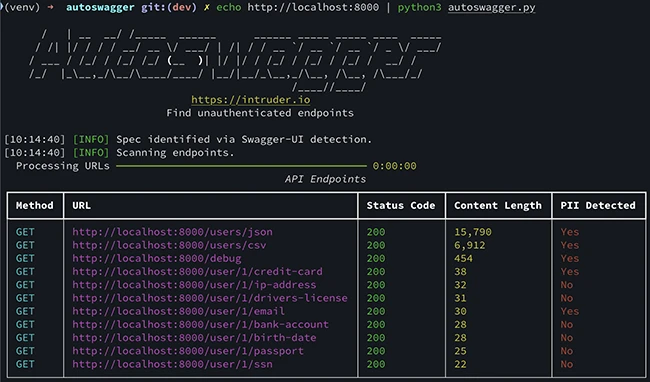The image size is (650, 382).
Task: Click 'Spec identified via Swagger-UI detection.' log line
Action: (x=244, y=140)
